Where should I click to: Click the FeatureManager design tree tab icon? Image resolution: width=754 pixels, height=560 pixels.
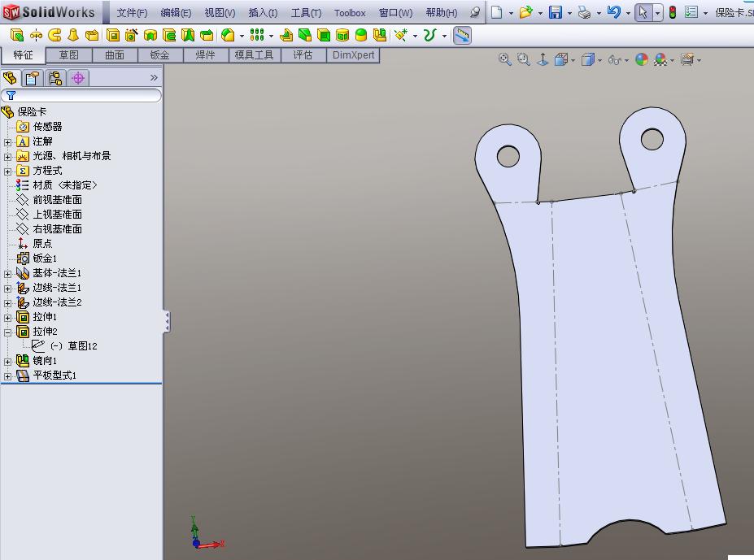[10, 78]
